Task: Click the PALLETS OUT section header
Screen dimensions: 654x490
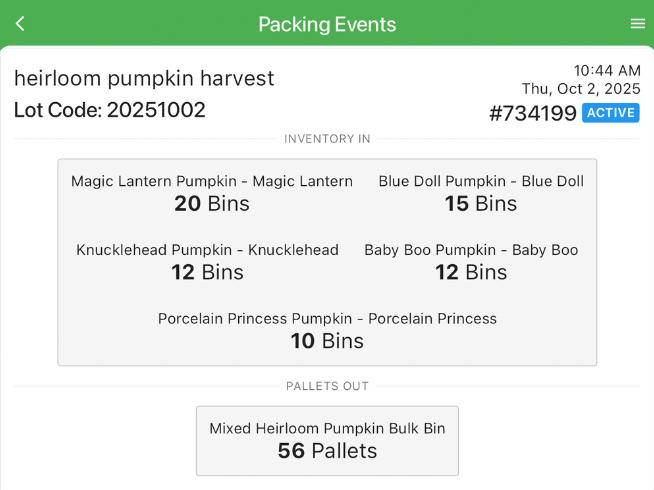Action: (x=327, y=386)
